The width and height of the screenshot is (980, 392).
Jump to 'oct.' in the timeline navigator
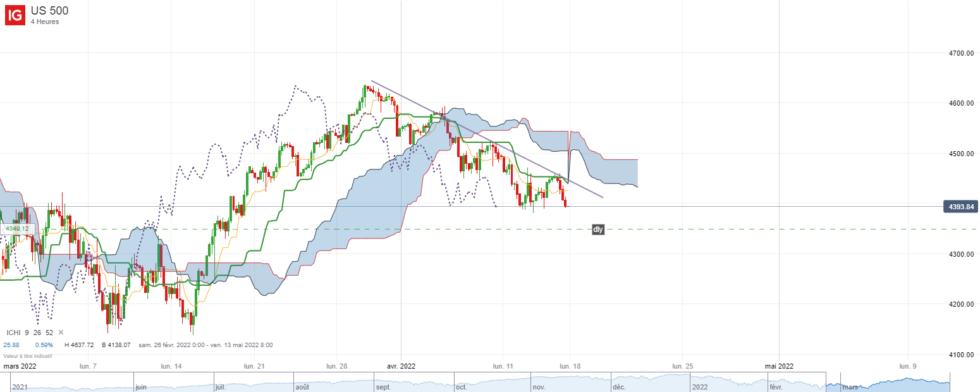click(461, 386)
